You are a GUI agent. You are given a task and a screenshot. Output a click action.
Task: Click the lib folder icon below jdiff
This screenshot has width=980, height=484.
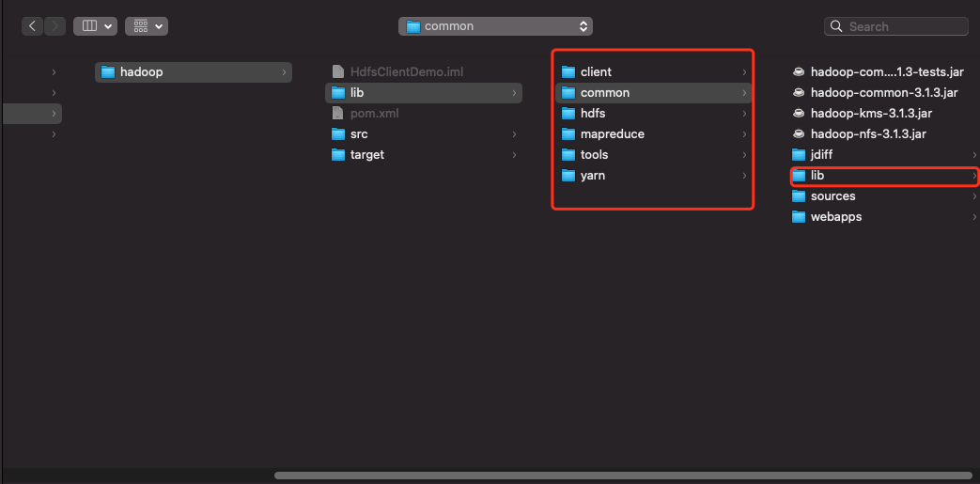click(798, 176)
